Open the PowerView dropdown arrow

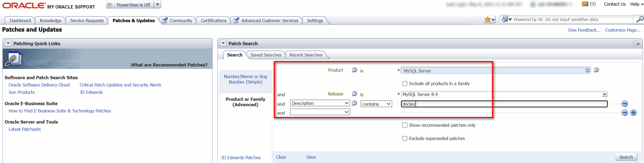(x=157, y=5)
